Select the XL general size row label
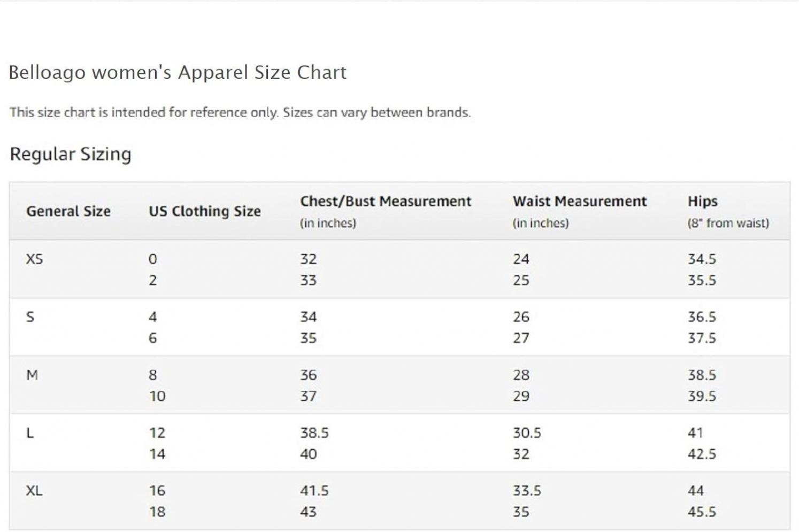This screenshot has width=799, height=532. click(34, 491)
